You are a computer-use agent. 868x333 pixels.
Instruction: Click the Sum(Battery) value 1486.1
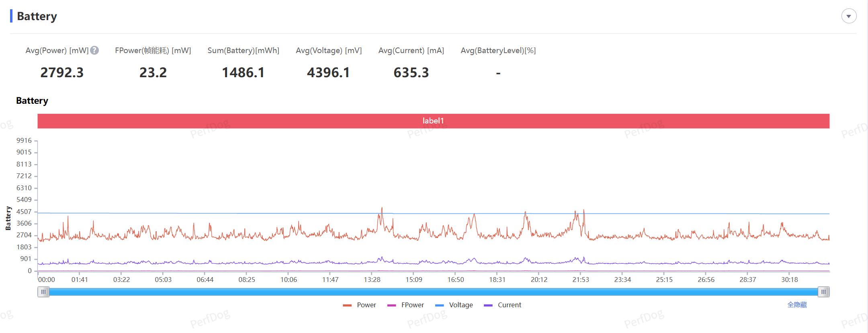pyautogui.click(x=243, y=73)
